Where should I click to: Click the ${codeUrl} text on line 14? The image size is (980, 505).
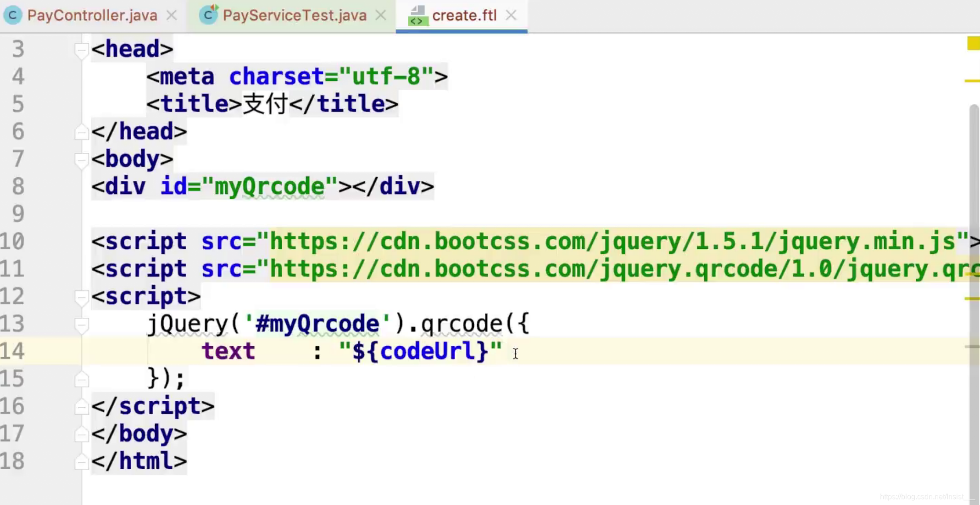click(x=420, y=351)
